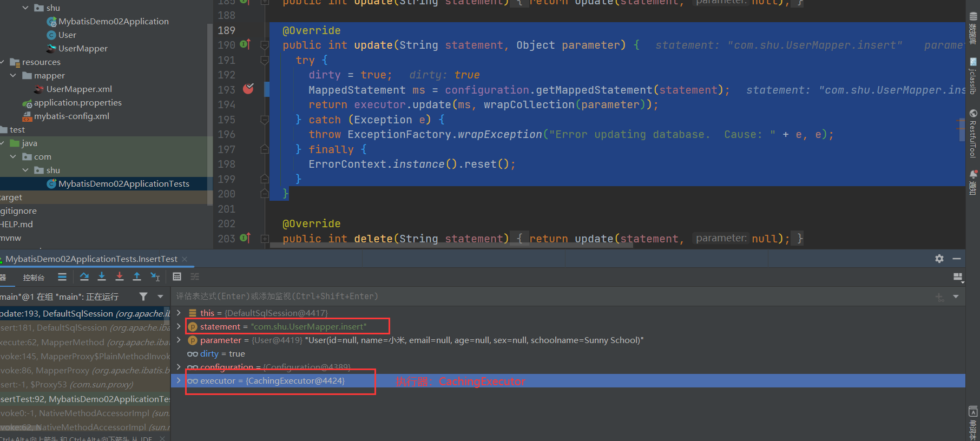Select frame execute:62, MapperMethod
The width and height of the screenshot is (980, 441).
(85, 342)
